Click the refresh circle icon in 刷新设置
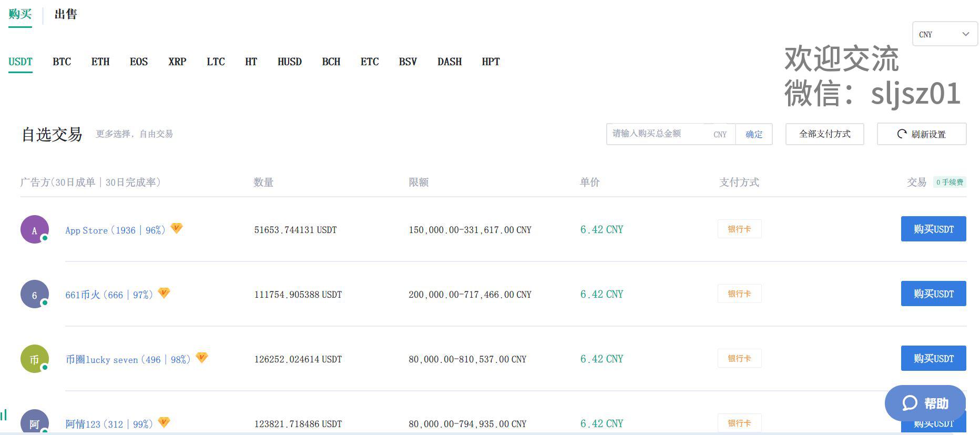Screen dimensions: 980x435 902,134
